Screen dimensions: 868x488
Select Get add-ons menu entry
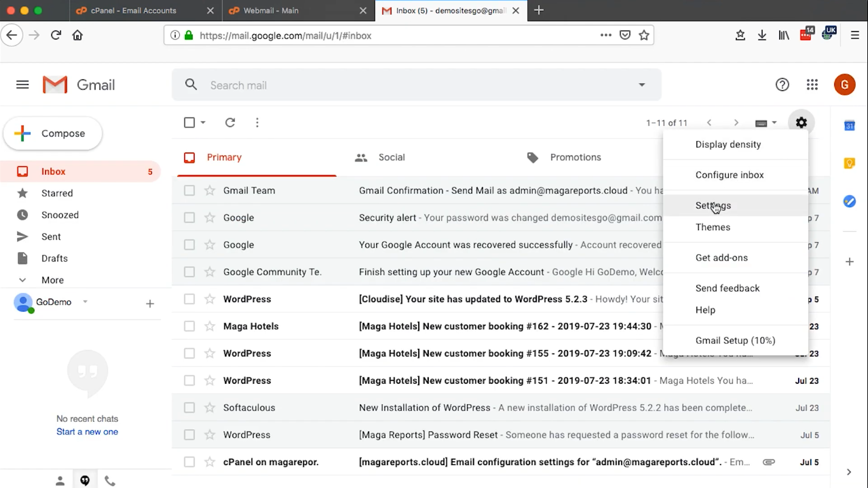[736, 257]
